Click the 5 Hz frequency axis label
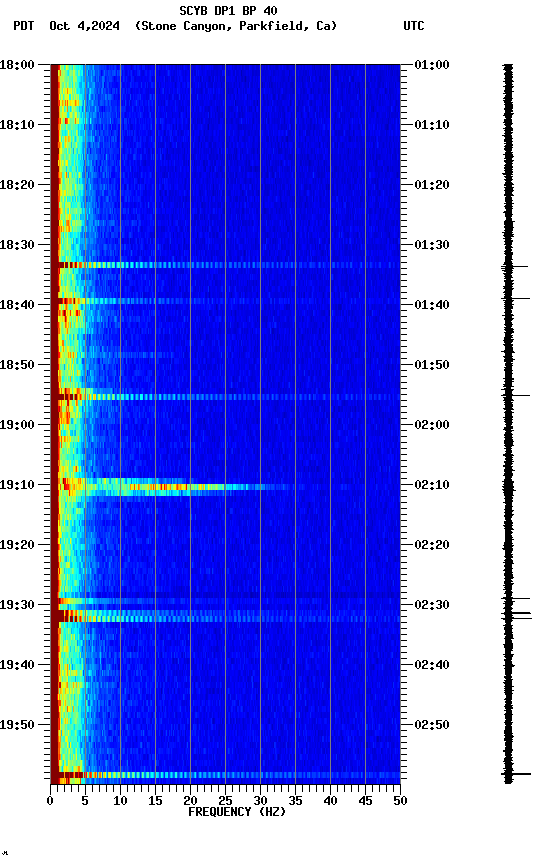The width and height of the screenshot is (552, 864). 85,801
